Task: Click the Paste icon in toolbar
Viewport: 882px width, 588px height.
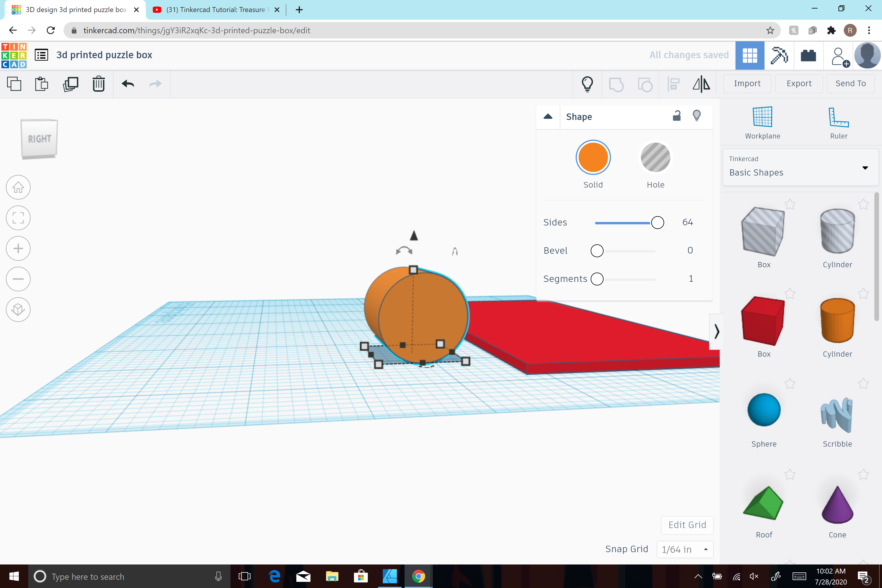Action: tap(42, 83)
